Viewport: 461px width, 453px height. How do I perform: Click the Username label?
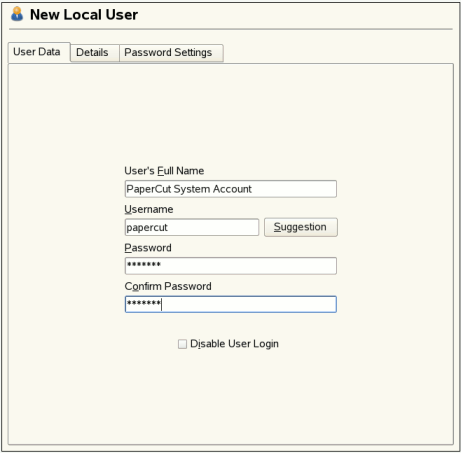(x=149, y=209)
